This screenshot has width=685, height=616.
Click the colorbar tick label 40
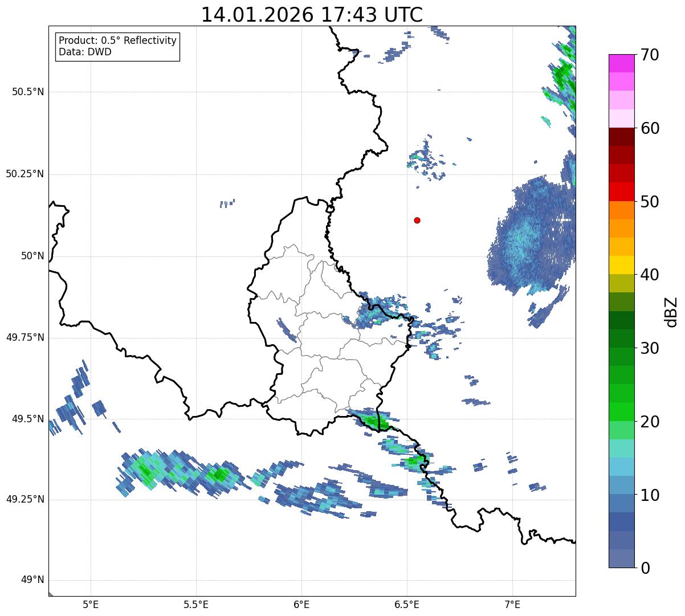tap(650, 275)
